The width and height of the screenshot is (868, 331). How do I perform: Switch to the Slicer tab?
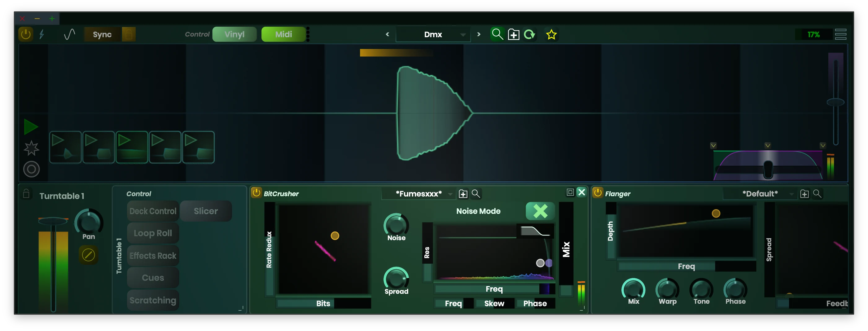point(206,211)
